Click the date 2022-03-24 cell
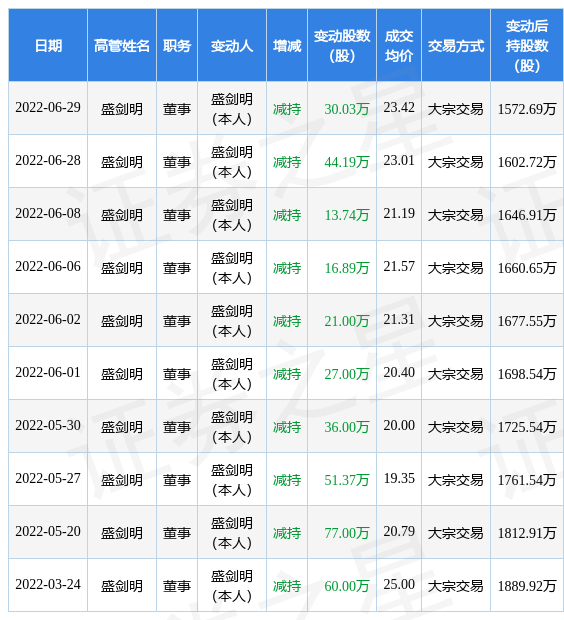The width and height of the screenshot is (564, 620). 48,584
